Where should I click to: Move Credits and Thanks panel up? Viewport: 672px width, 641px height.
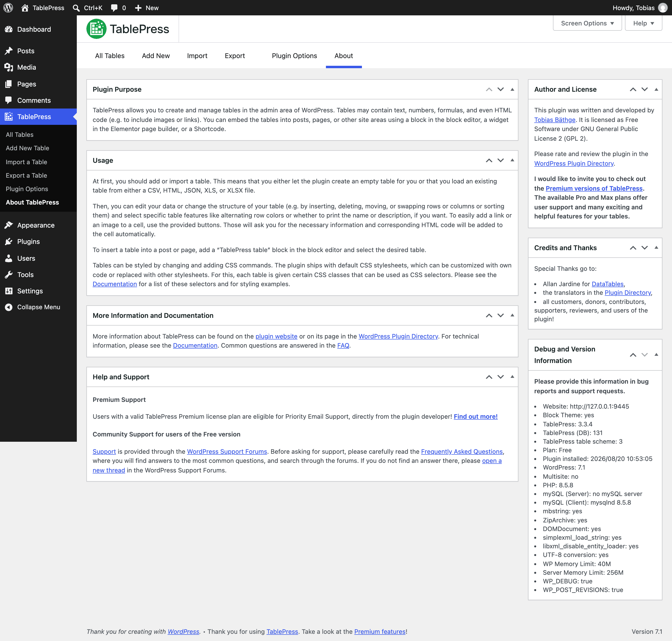click(633, 248)
